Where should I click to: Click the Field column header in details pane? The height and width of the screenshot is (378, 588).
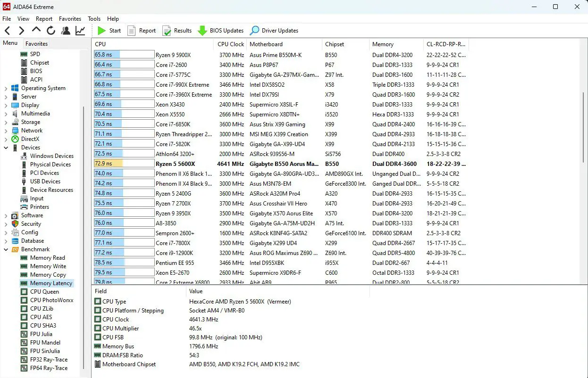(x=139, y=291)
